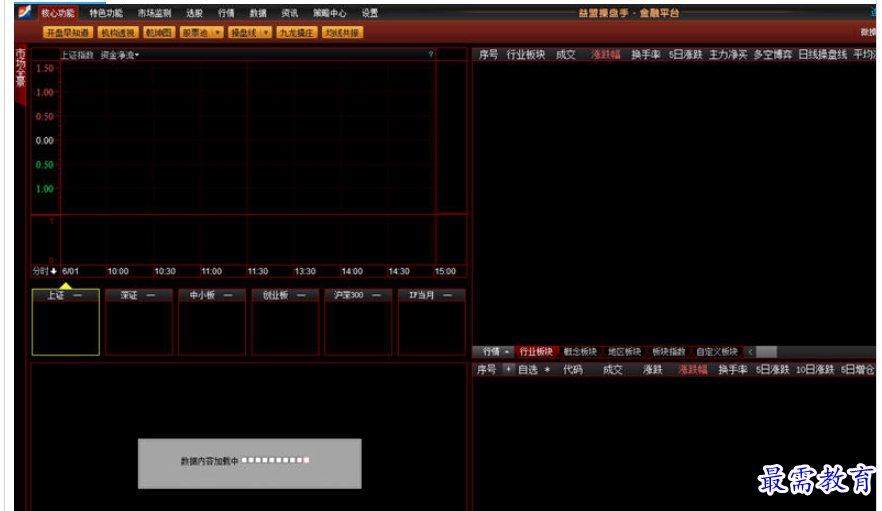Click the asterisk marker column header
The image size is (882, 511).
pos(547,370)
